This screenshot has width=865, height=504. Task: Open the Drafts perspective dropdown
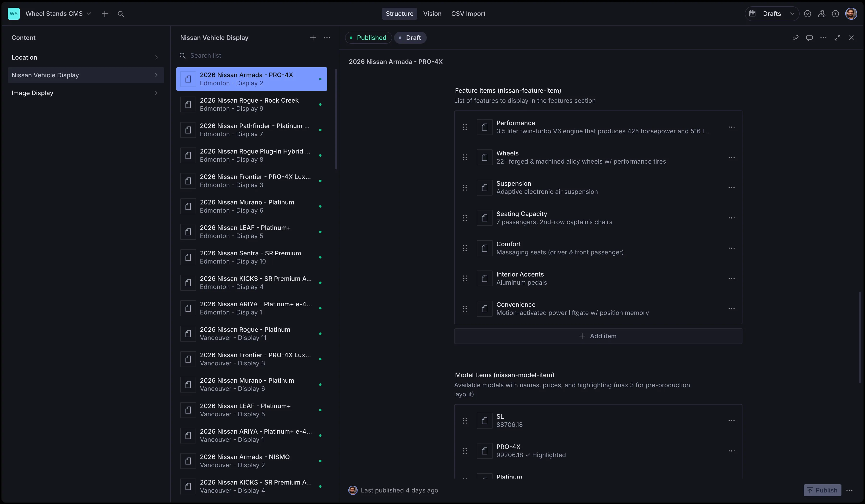point(772,14)
